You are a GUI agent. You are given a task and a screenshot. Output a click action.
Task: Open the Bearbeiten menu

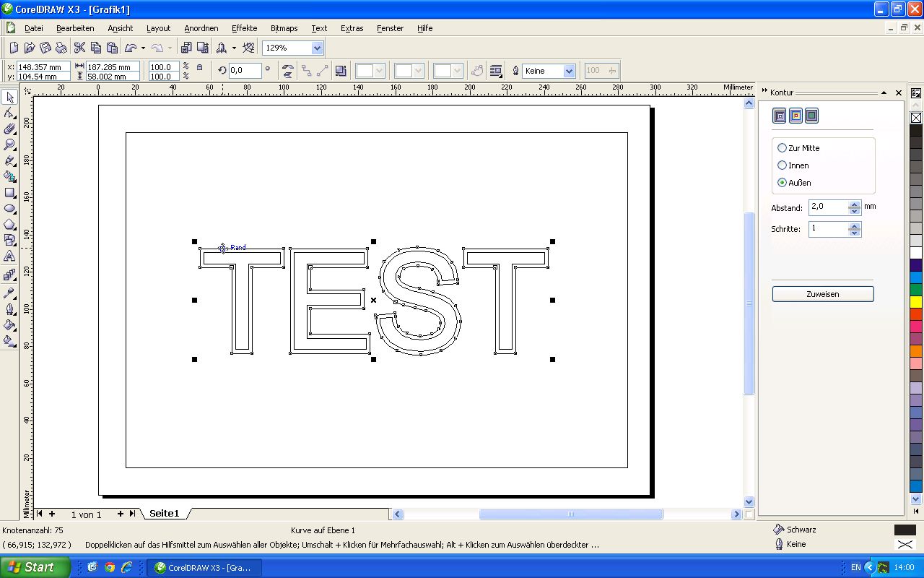tap(75, 28)
